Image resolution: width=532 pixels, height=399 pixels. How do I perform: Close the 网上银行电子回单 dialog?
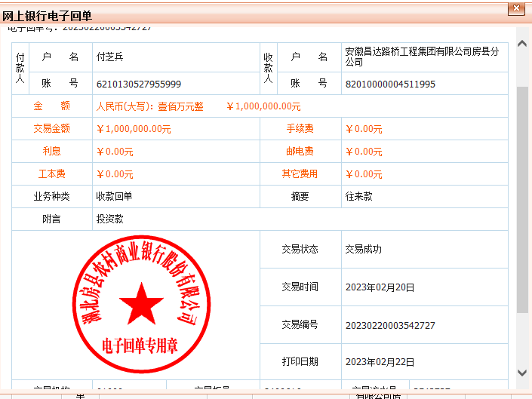pos(516,8)
